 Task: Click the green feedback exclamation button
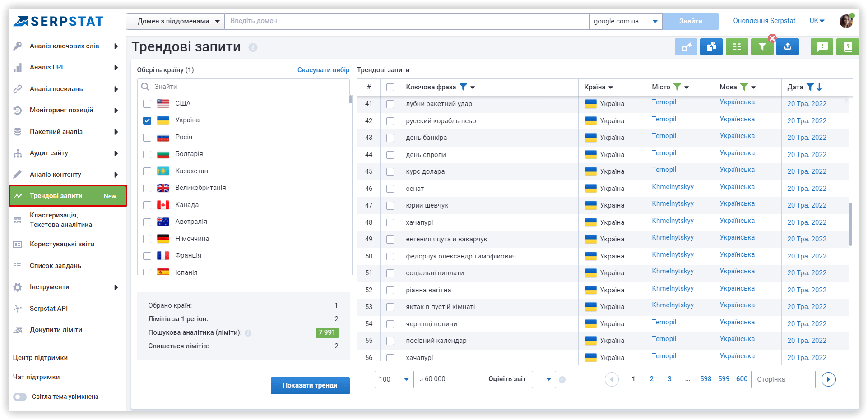822,46
